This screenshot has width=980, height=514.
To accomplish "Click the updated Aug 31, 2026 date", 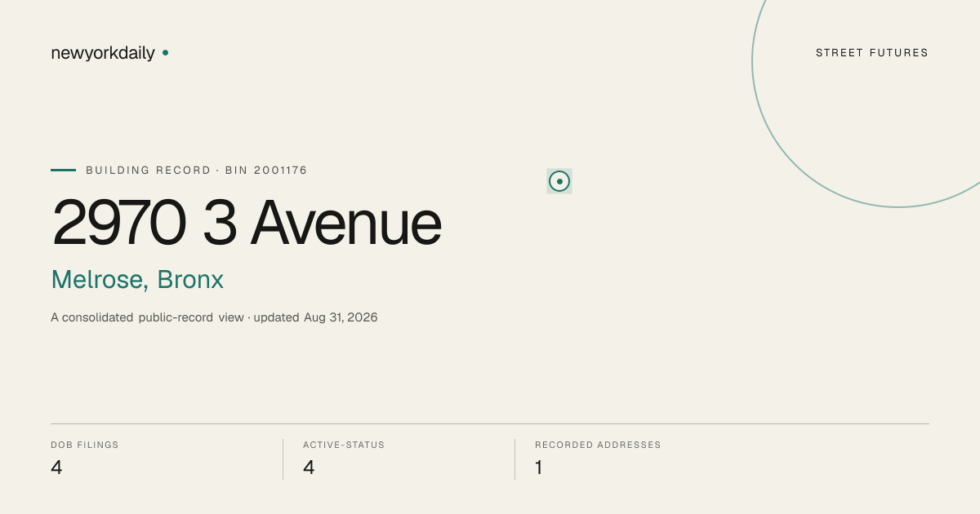I will click(x=315, y=317).
